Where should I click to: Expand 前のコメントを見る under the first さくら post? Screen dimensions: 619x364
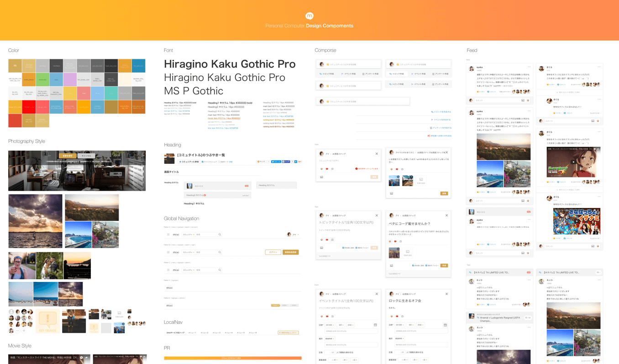569,92
